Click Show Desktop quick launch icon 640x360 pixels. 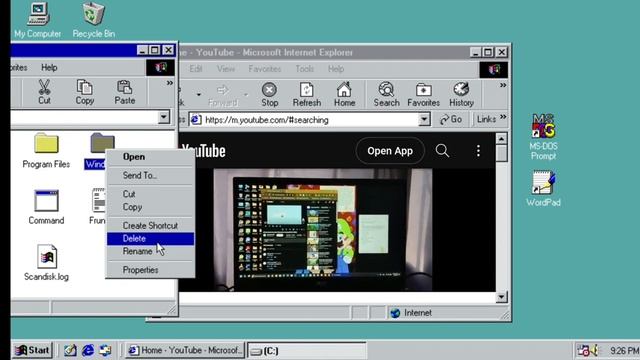[x=70, y=350]
